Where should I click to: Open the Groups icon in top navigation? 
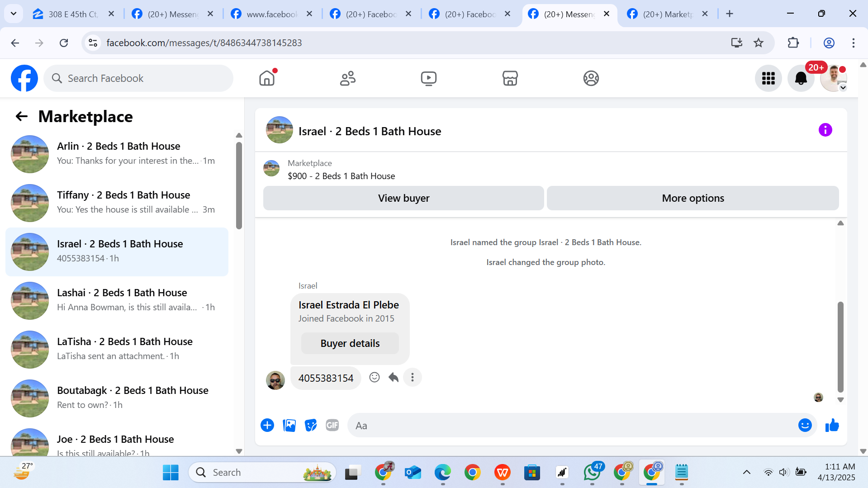[x=591, y=78]
